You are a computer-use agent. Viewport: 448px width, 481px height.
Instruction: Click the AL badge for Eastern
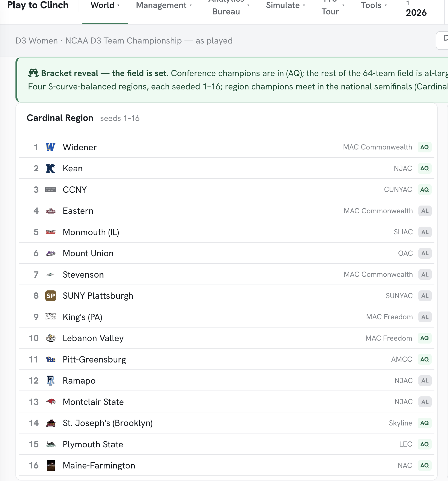425,211
